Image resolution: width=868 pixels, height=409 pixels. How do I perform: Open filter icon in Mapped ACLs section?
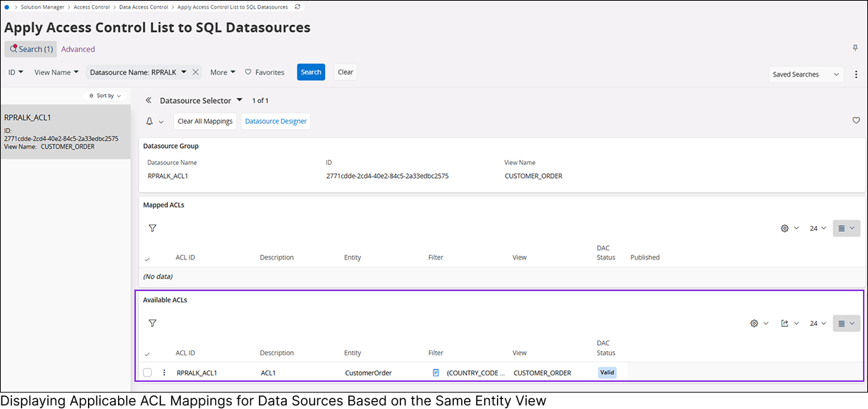pyautogui.click(x=152, y=228)
